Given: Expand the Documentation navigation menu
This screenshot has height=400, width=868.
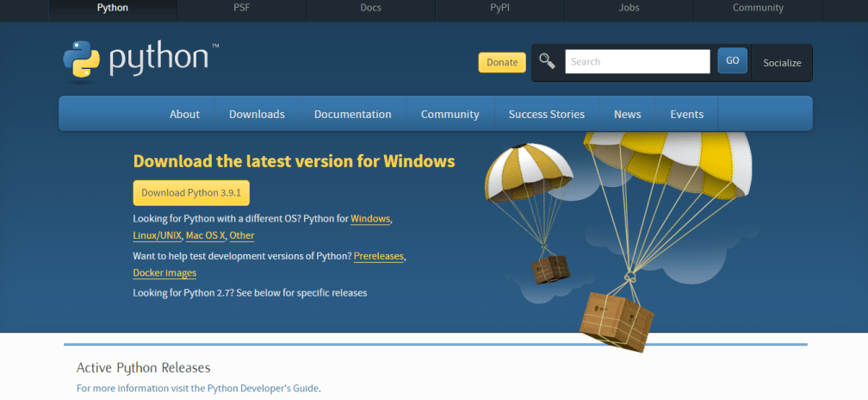Looking at the screenshot, I should click(352, 114).
